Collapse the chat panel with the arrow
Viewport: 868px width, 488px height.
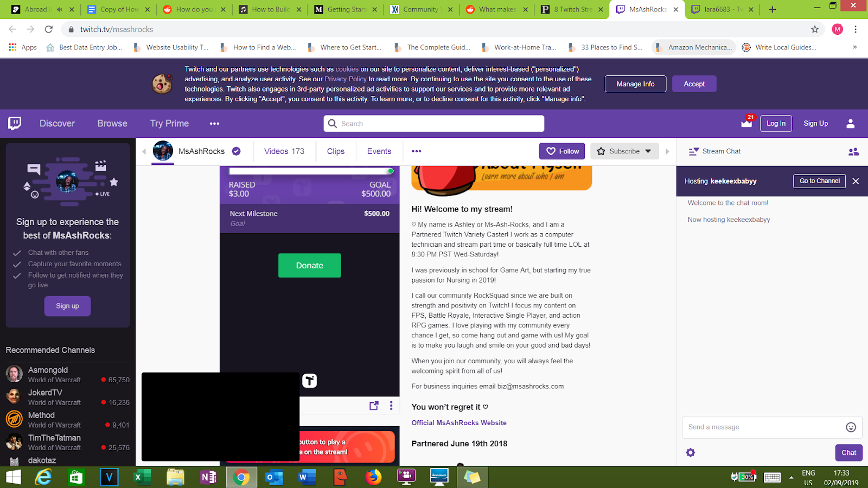(667, 151)
